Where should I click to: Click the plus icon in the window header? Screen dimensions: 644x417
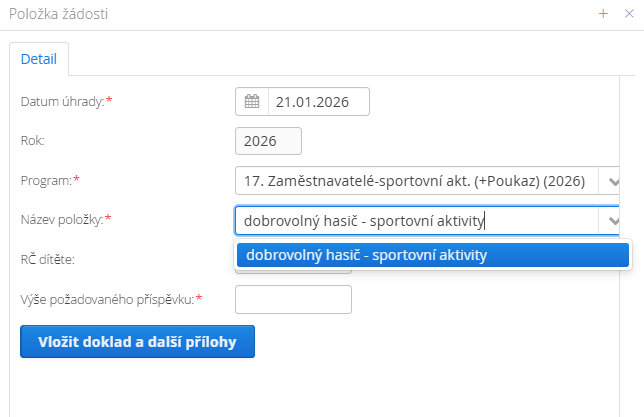point(603,14)
